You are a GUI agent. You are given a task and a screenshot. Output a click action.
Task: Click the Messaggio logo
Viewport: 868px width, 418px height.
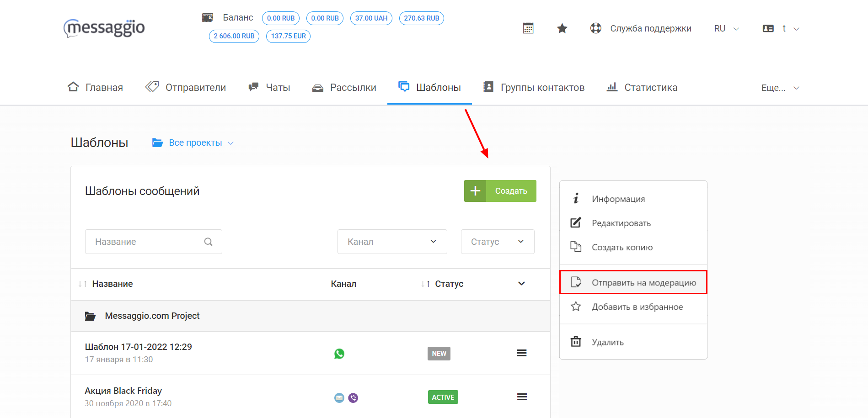[x=104, y=28]
